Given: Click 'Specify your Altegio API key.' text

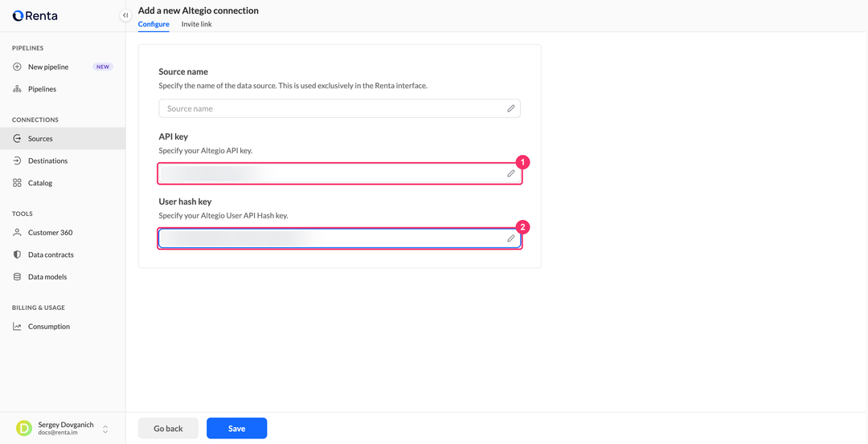Looking at the screenshot, I should point(206,150).
